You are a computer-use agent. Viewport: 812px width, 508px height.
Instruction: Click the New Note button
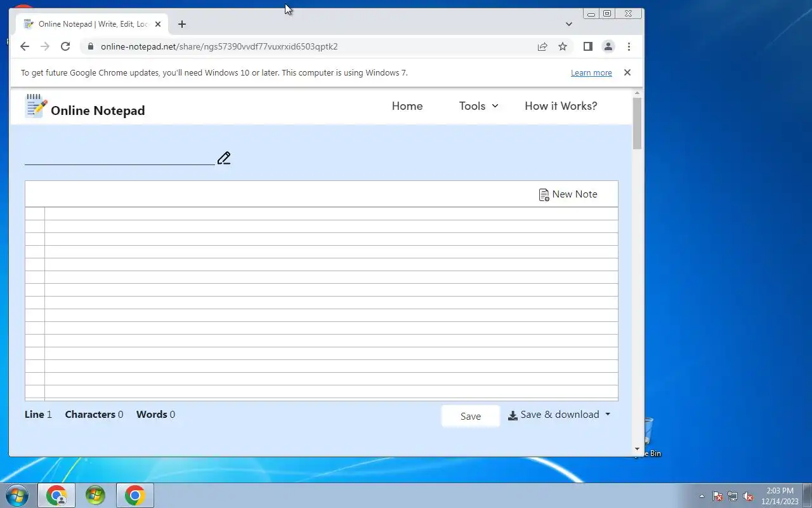click(568, 194)
